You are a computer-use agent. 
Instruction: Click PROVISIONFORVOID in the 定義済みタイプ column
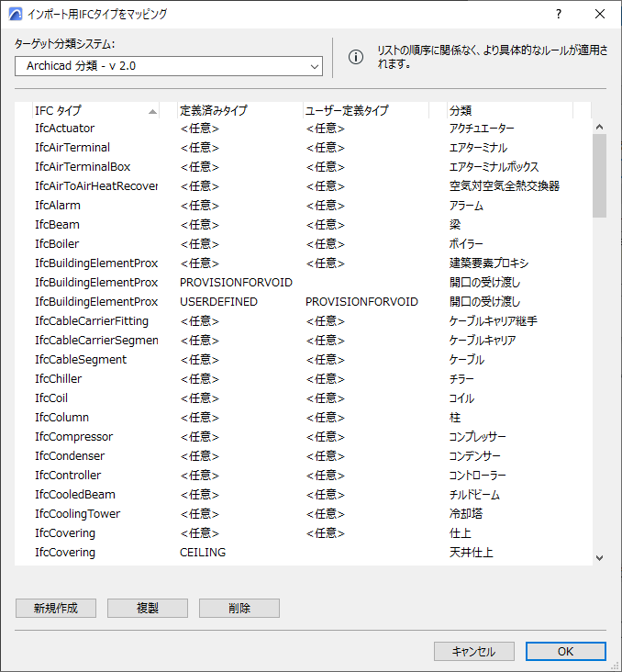(x=236, y=283)
